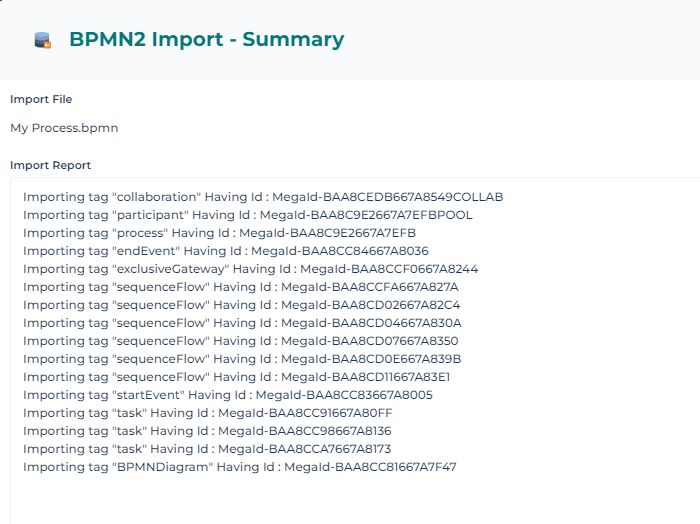
Task: Click the "Import Report" label
Action: pyautogui.click(x=50, y=165)
